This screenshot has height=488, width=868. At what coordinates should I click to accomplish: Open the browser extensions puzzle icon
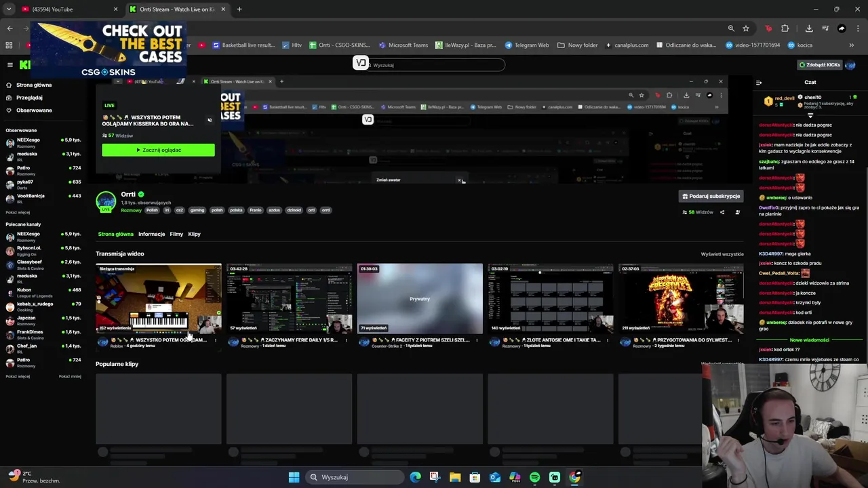(785, 28)
